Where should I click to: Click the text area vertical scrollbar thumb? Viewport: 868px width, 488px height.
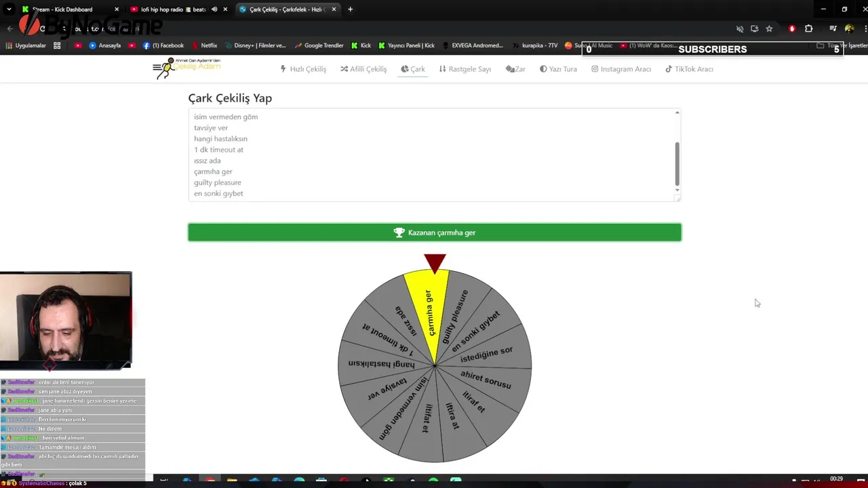coord(677,163)
